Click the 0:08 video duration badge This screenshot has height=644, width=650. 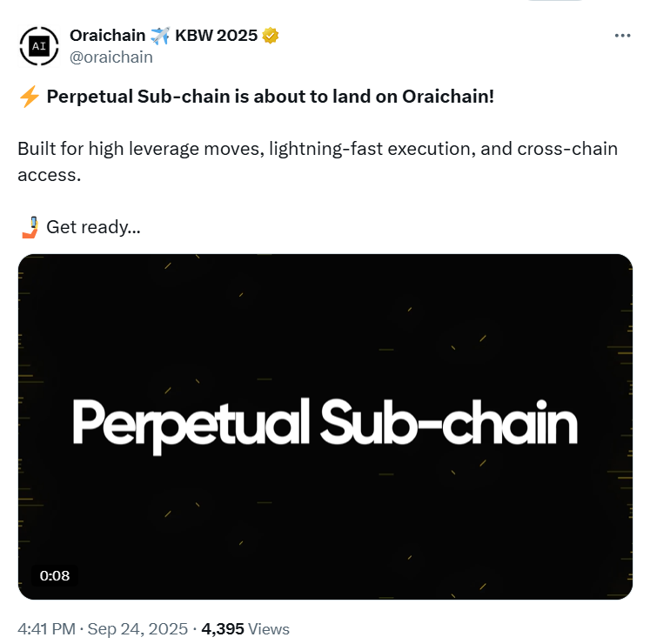tap(54, 575)
